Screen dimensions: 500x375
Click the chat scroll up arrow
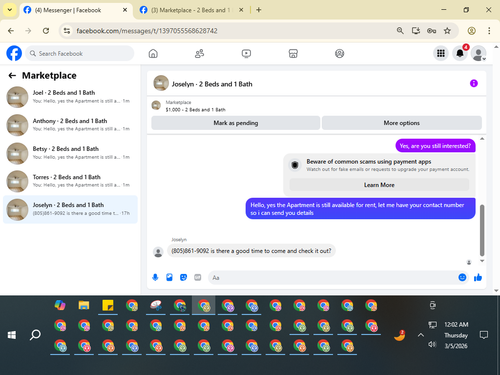click(x=482, y=139)
